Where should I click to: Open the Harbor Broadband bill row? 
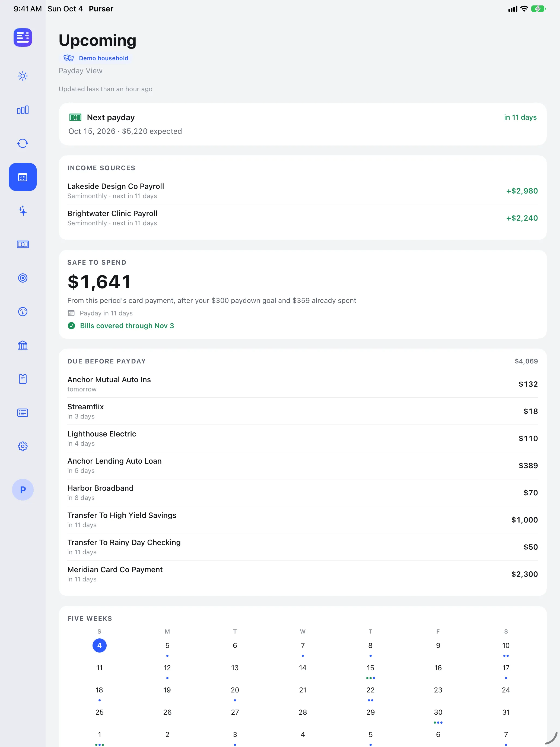303,492
